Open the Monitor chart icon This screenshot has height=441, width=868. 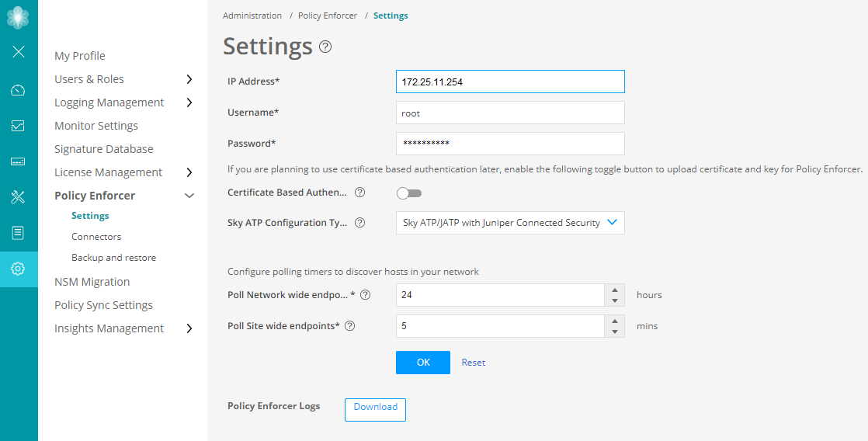point(19,126)
